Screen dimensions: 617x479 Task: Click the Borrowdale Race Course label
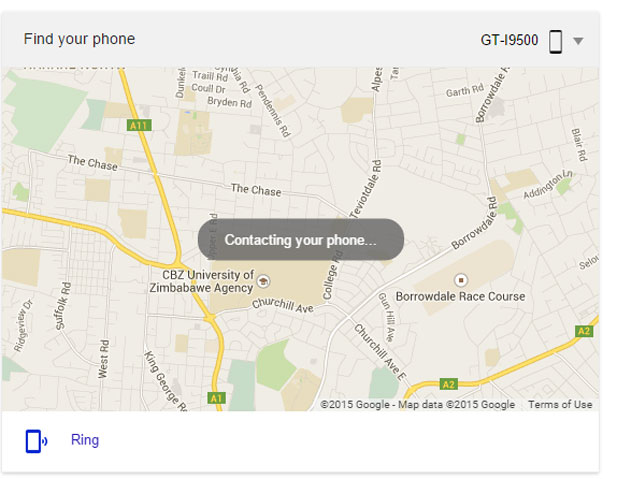[x=460, y=296]
